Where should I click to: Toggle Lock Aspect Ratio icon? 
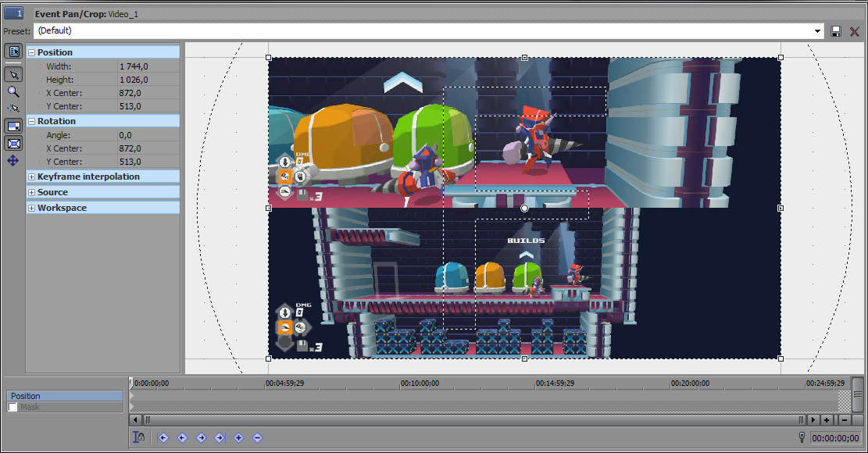pos(14,126)
